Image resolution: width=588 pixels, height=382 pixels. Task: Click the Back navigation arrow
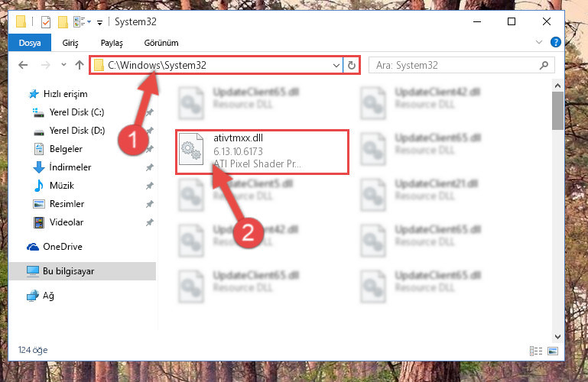[x=23, y=65]
